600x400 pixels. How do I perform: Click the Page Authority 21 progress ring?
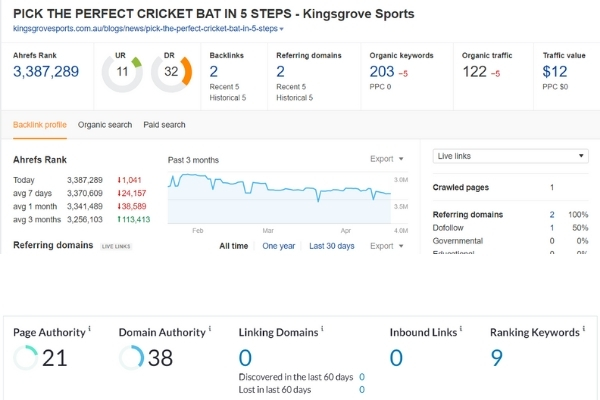click(26, 358)
